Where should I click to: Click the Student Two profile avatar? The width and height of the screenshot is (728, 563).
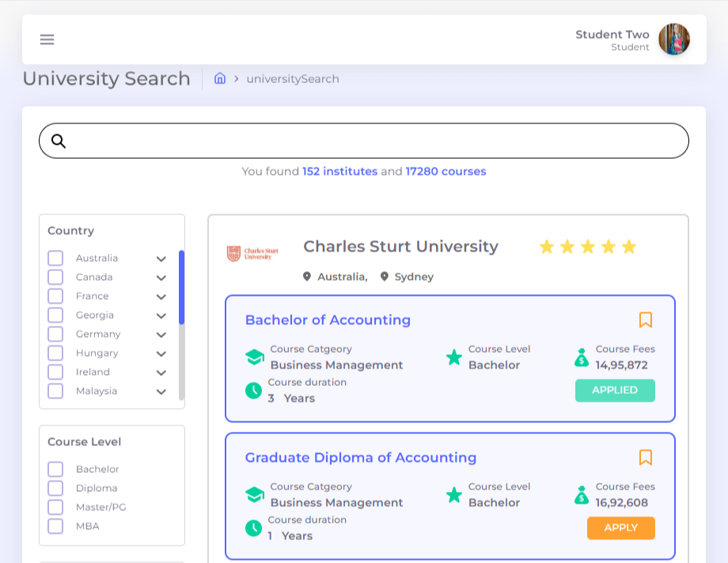pyautogui.click(x=674, y=40)
